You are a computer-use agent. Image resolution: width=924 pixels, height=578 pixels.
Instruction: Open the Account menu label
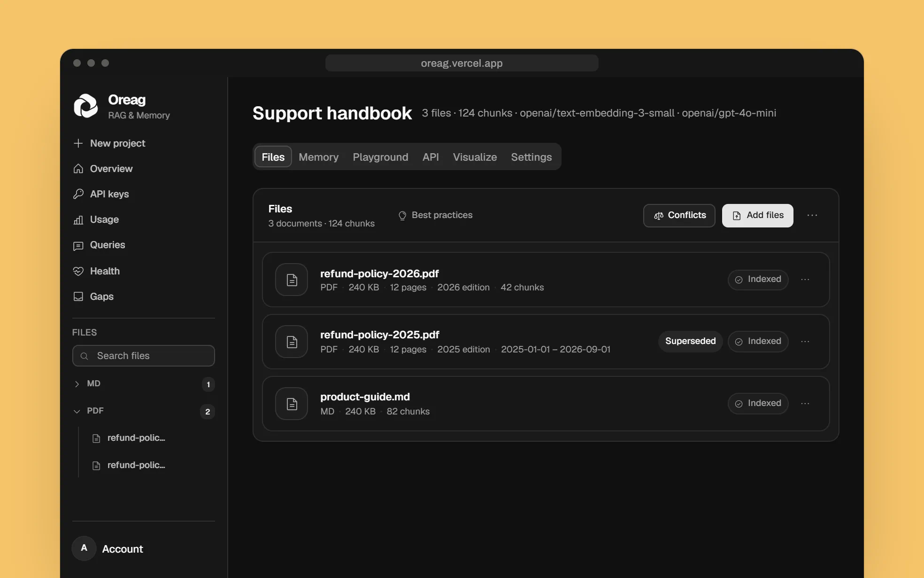coord(123,548)
